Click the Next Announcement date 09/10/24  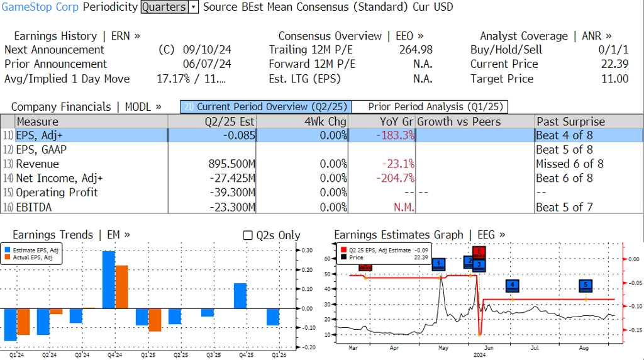point(207,50)
